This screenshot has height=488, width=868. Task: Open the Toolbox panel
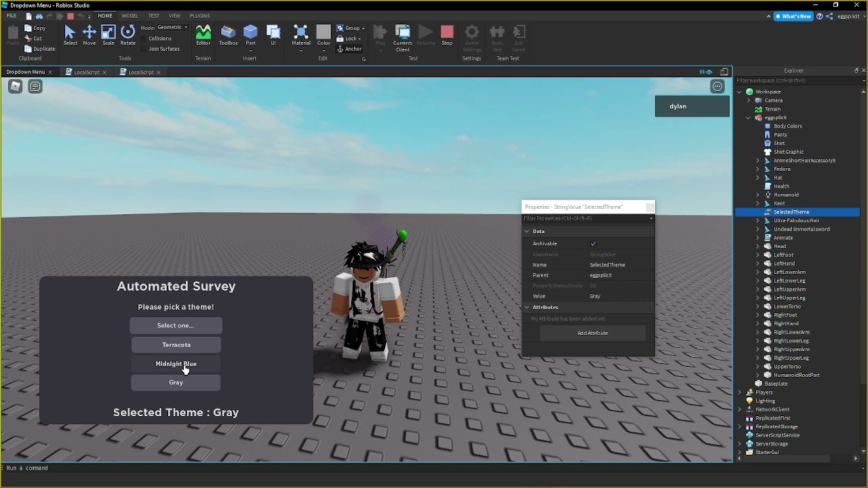pos(229,35)
